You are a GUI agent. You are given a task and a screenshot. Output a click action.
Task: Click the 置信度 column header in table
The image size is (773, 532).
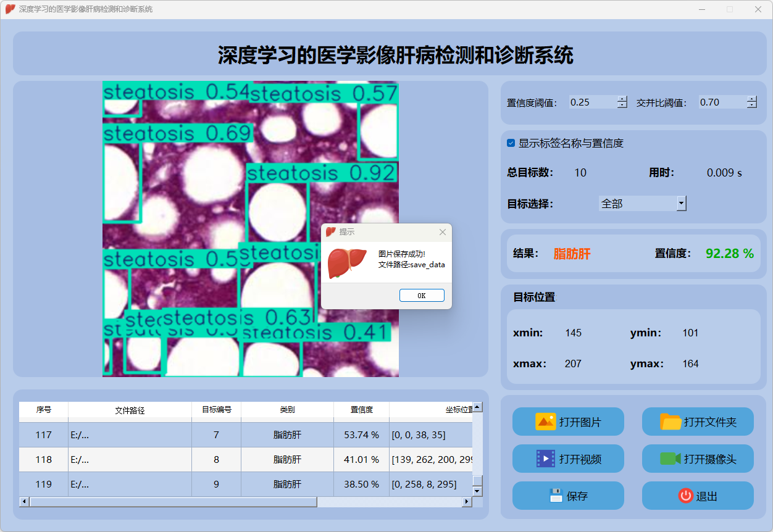pos(361,410)
